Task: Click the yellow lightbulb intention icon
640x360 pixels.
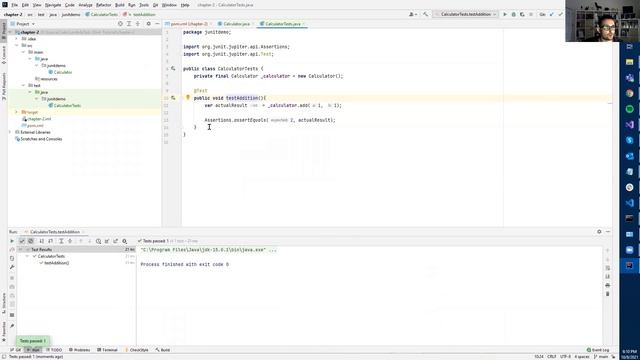Action: coord(188,98)
